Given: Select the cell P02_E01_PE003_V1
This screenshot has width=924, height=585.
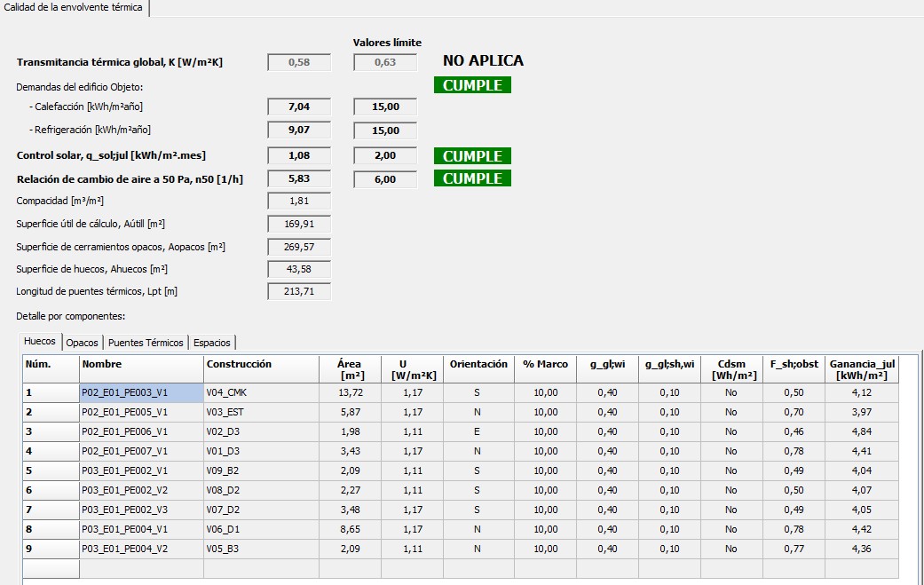Looking at the screenshot, I should 141,392.
